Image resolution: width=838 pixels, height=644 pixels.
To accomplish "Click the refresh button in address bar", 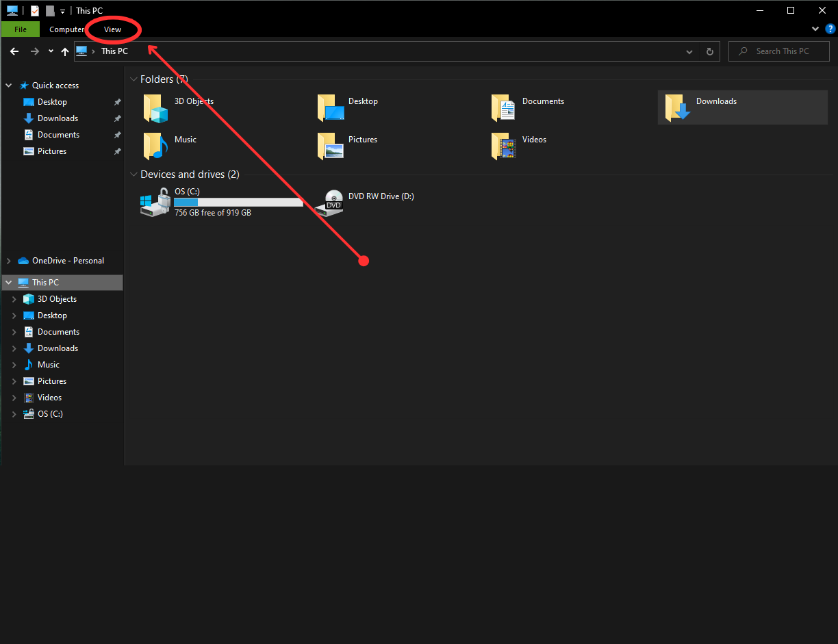I will click(x=710, y=51).
